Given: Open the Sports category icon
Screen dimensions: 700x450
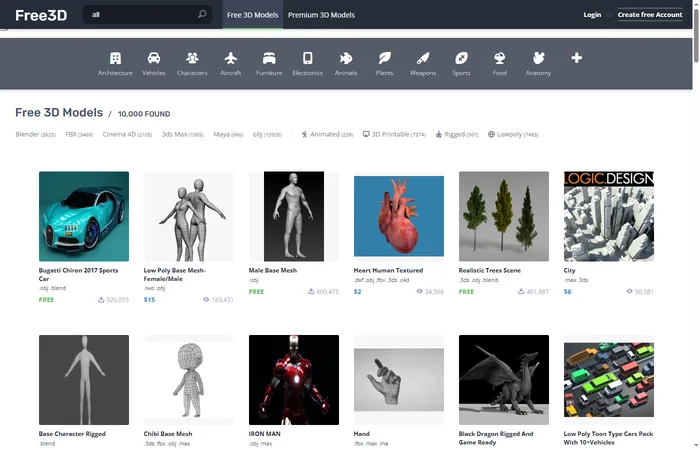Looking at the screenshot, I should click(461, 58).
